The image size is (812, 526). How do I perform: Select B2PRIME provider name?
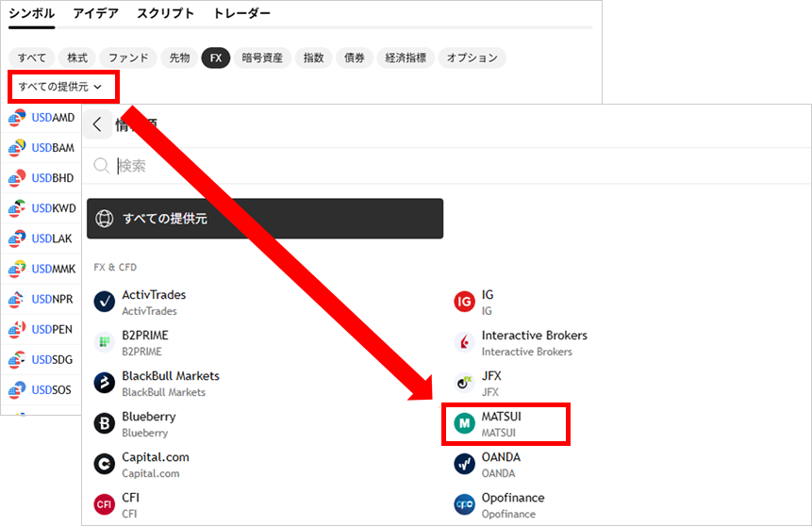click(x=145, y=336)
